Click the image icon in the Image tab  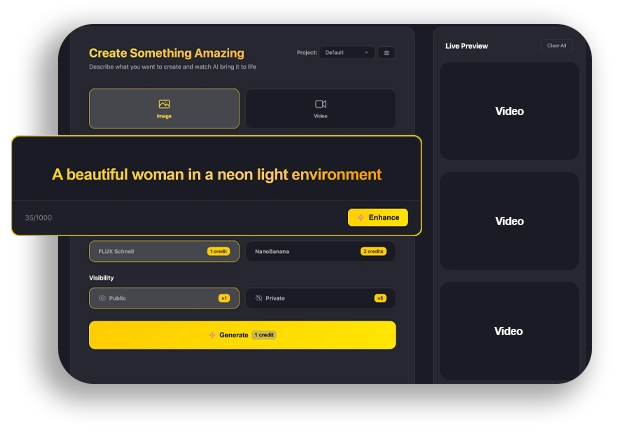164,104
